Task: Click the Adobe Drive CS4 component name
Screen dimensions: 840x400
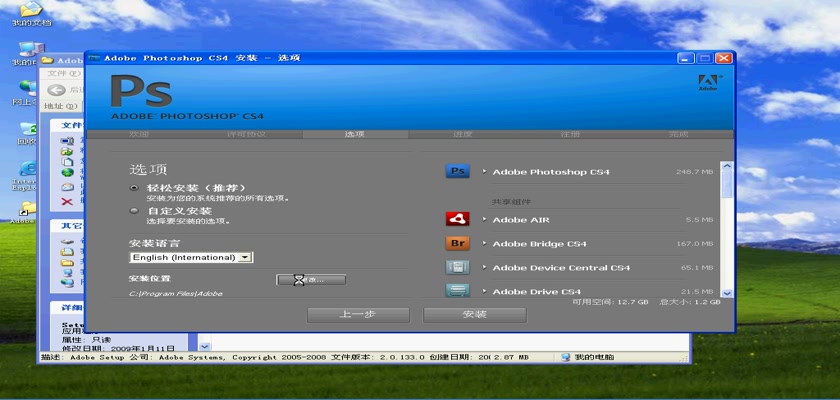Action: click(x=536, y=291)
